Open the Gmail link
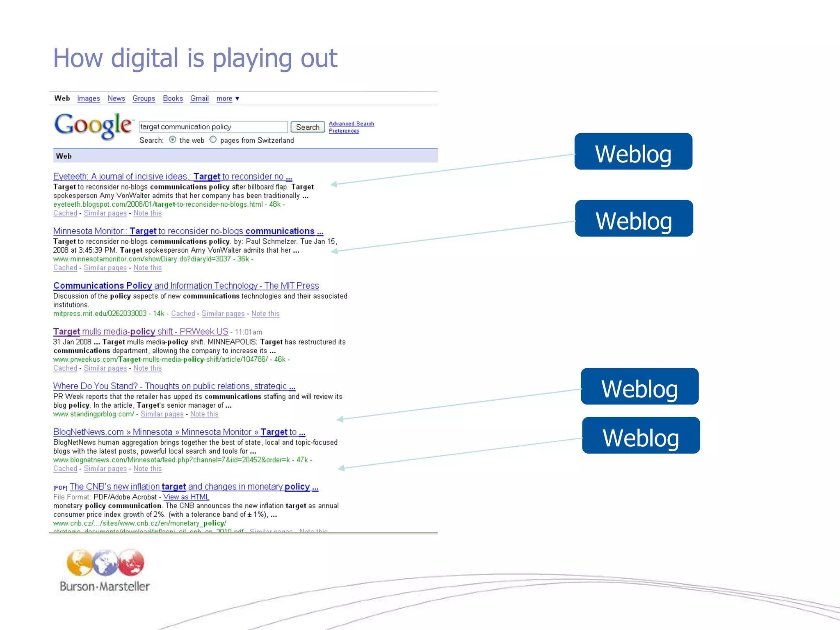Screen dimensions: 840x630 pyautogui.click(x=200, y=98)
